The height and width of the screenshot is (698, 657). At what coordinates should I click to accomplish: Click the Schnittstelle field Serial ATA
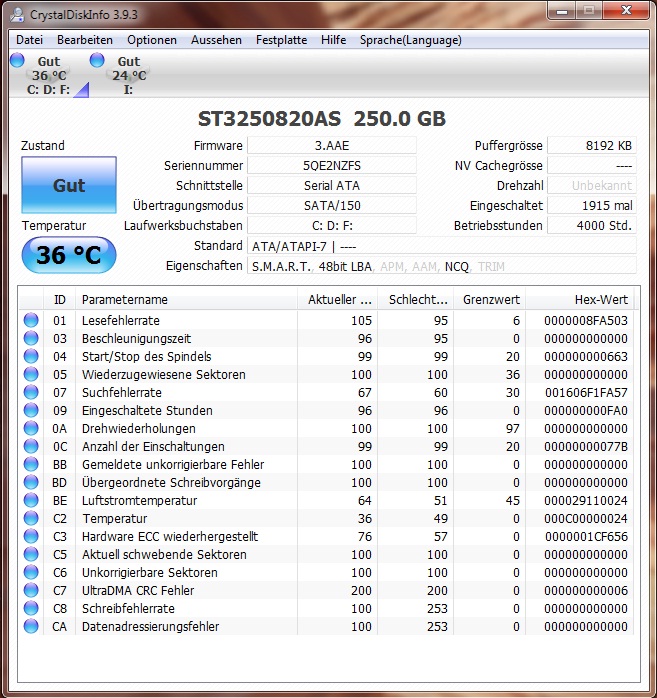pos(332,186)
